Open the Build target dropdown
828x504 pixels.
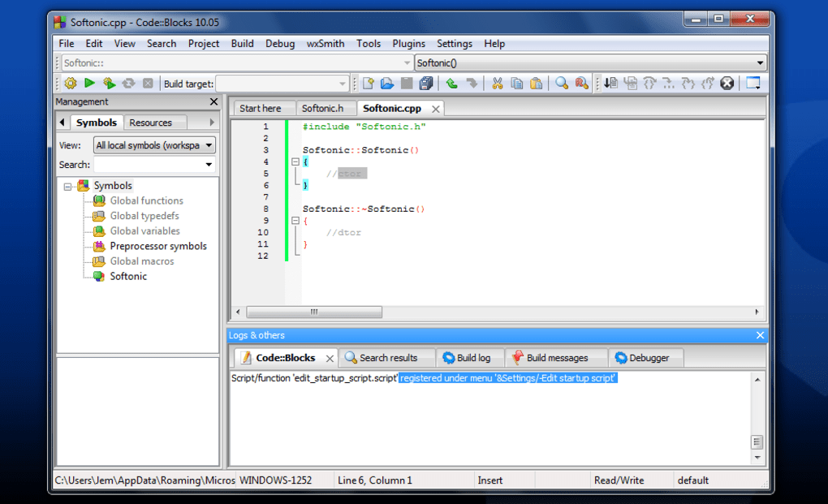282,84
